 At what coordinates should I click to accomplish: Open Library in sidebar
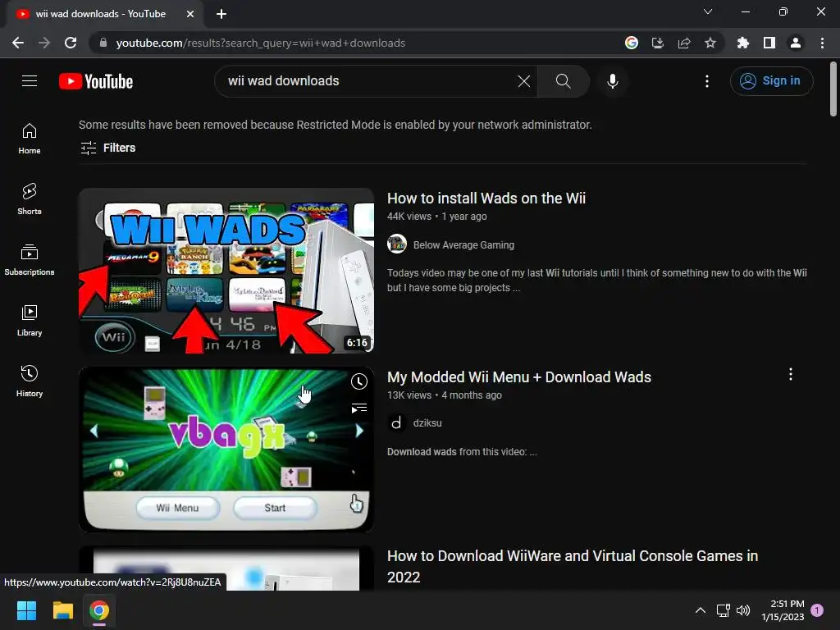[30, 321]
